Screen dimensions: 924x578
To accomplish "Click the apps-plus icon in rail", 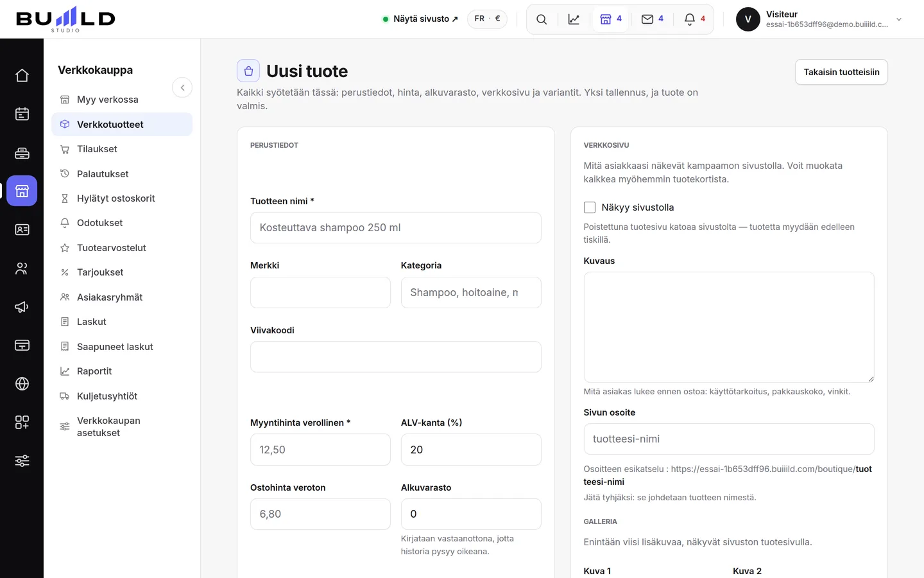I will click(x=22, y=423).
